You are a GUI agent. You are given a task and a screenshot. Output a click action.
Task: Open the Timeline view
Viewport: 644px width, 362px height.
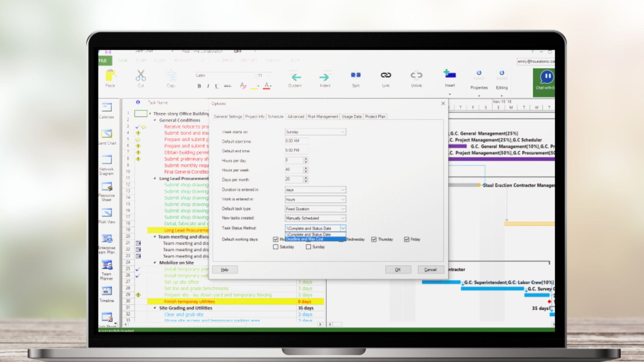(107, 291)
